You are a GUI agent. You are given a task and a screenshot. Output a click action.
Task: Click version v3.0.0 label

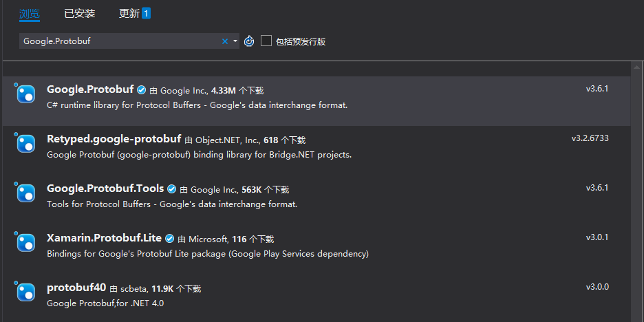click(x=597, y=287)
